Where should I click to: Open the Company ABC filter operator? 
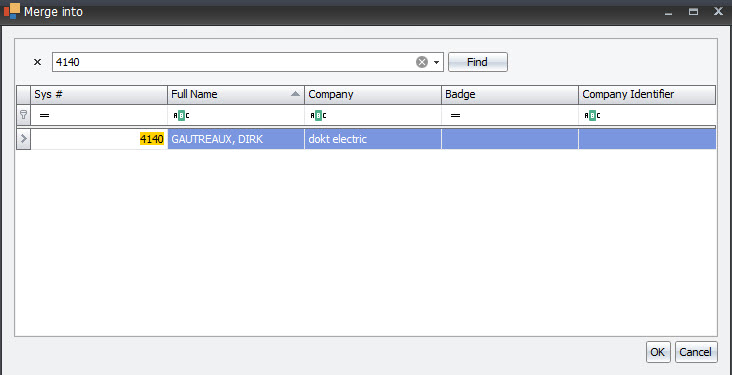tap(318, 115)
